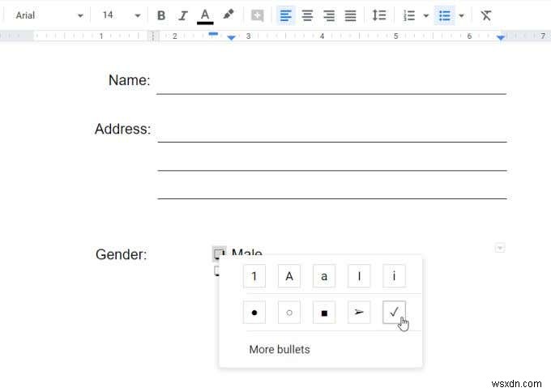The width and height of the screenshot is (551, 392).
Task: Align text to the left
Action: [286, 15]
